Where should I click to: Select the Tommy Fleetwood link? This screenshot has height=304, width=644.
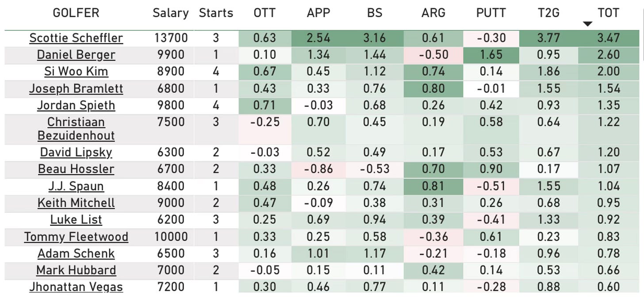tap(76, 237)
